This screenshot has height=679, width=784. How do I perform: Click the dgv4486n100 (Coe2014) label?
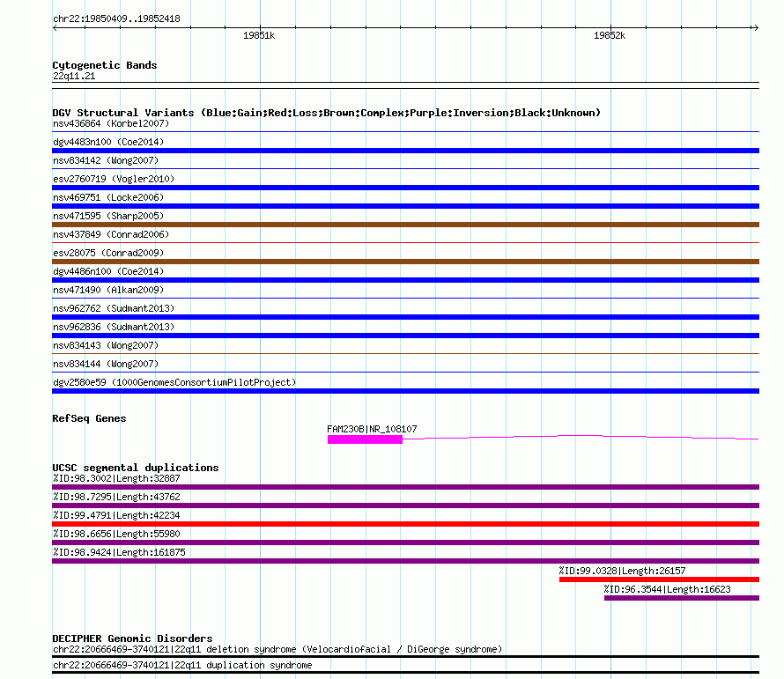coord(108,271)
